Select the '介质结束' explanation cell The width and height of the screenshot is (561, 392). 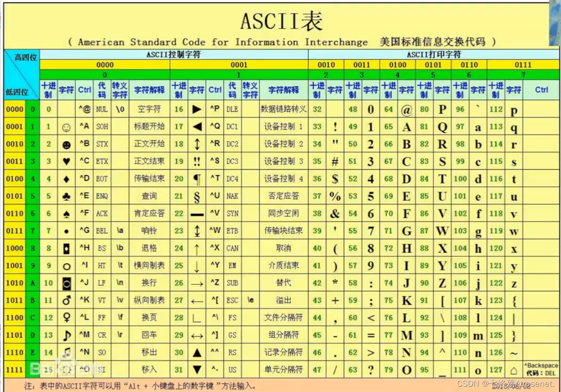pyautogui.click(x=284, y=265)
